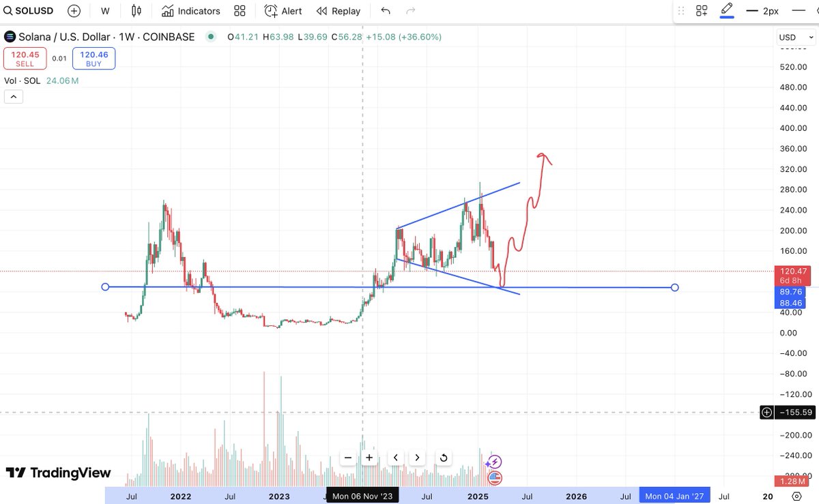Click the green market status dot

[211, 37]
